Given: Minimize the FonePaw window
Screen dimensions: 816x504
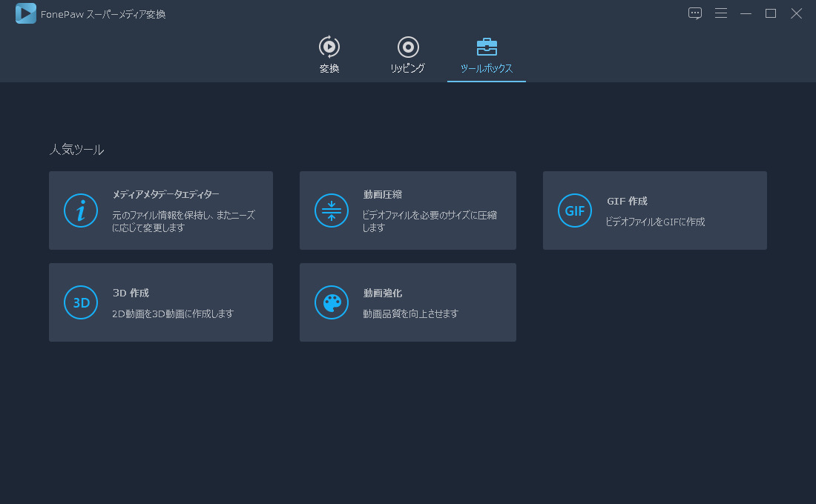Looking at the screenshot, I should click(746, 13).
